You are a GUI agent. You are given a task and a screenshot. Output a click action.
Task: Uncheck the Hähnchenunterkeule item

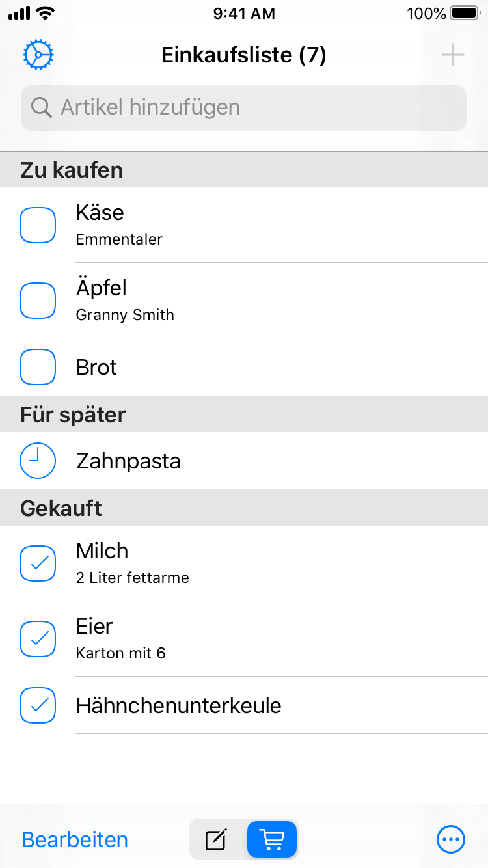tap(38, 705)
